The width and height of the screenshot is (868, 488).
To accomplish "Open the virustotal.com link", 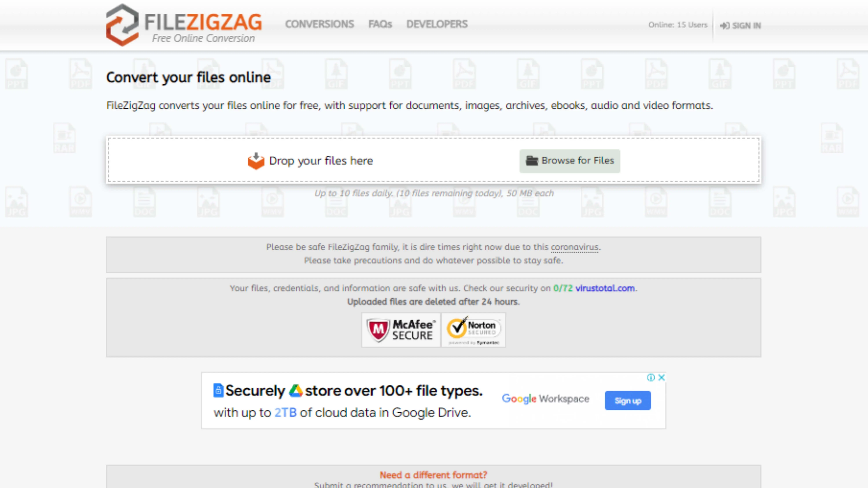I will click(605, 288).
